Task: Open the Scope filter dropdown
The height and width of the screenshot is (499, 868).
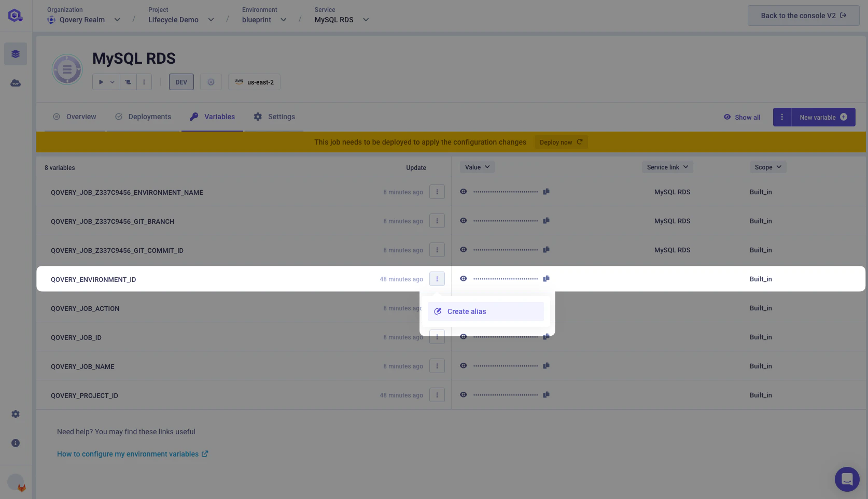Action: click(767, 167)
